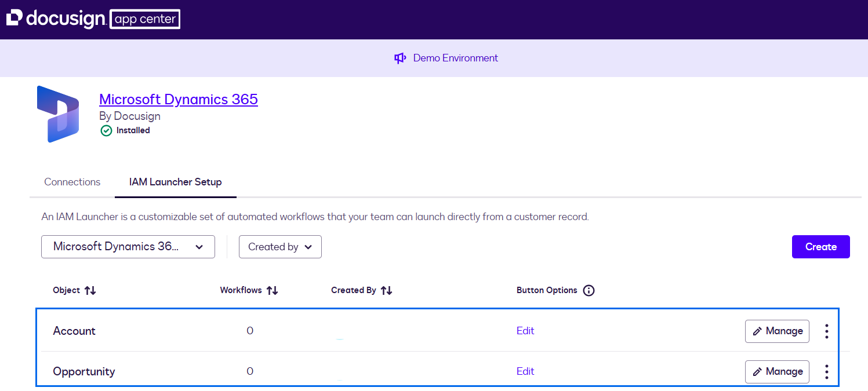Click Edit link in Account row
868x391 pixels.
pyautogui.click(x=525, y=331)
